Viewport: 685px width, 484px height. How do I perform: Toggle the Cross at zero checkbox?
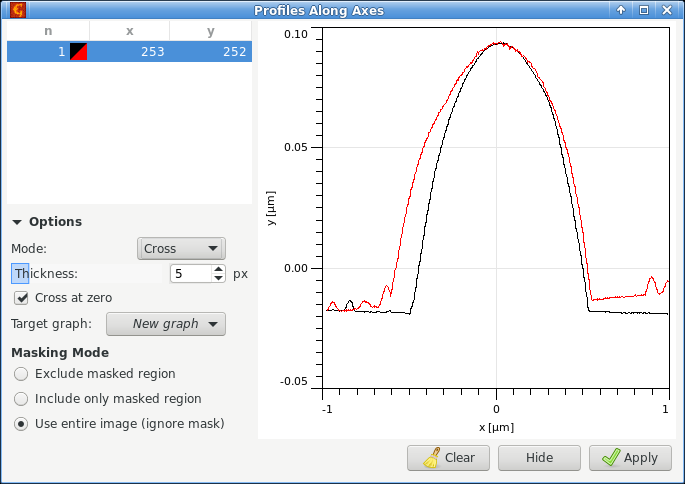21,297
